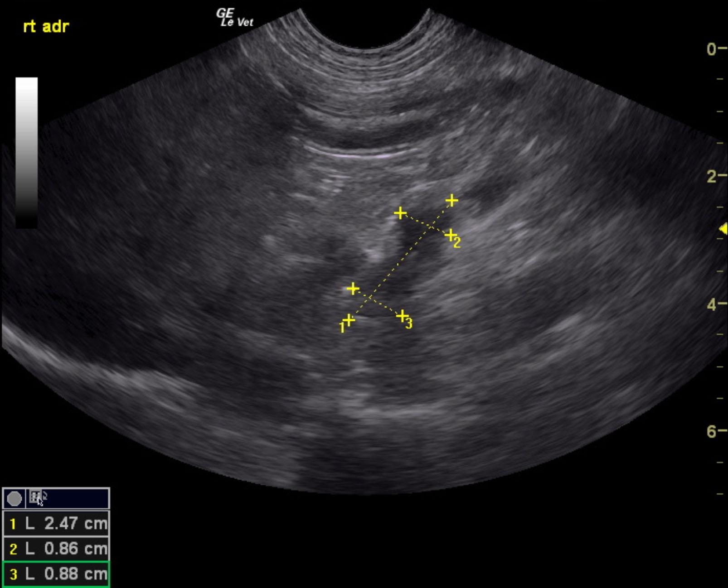Viewport: 728px width, 588px height.
Task: Click the unlabeled upper-left cross of measurement 3
Action: click(x=353, y=289)
